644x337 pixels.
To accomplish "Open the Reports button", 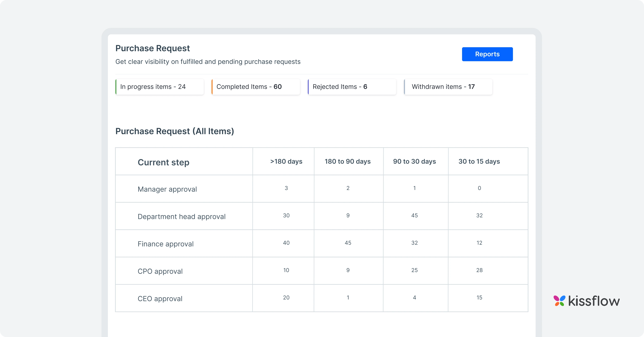I will [x=487, y=54].
